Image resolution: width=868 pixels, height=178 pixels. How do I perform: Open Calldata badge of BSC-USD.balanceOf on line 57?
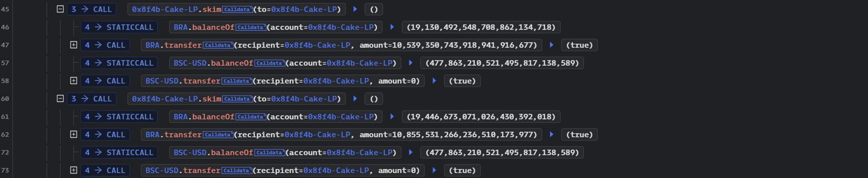click(x=269, y=63)
